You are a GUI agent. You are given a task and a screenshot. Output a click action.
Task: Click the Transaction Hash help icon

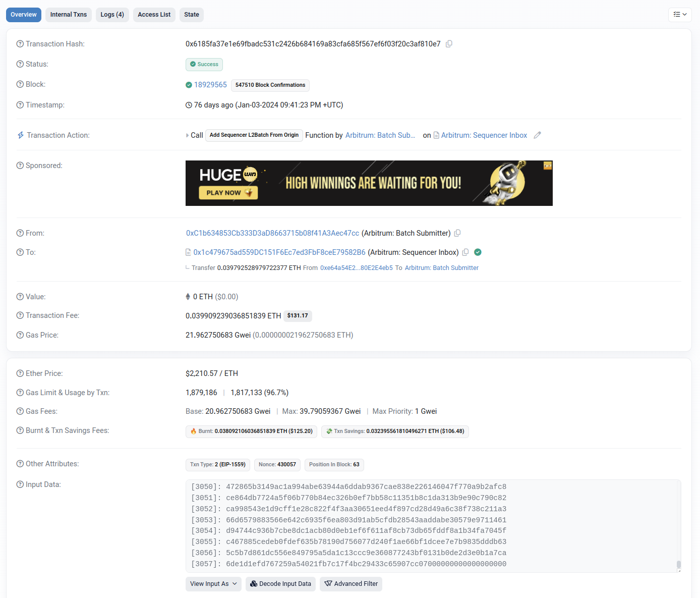pyautogui.click(x=20, y=44)
